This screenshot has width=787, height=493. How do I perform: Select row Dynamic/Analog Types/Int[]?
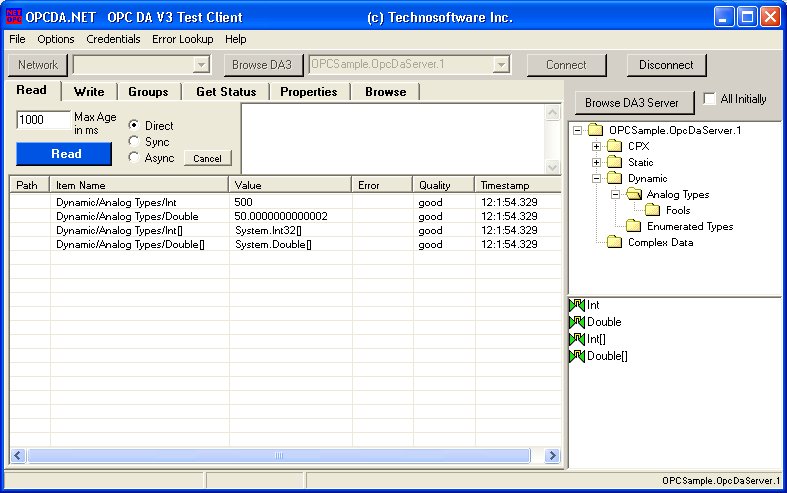point(285,230)
